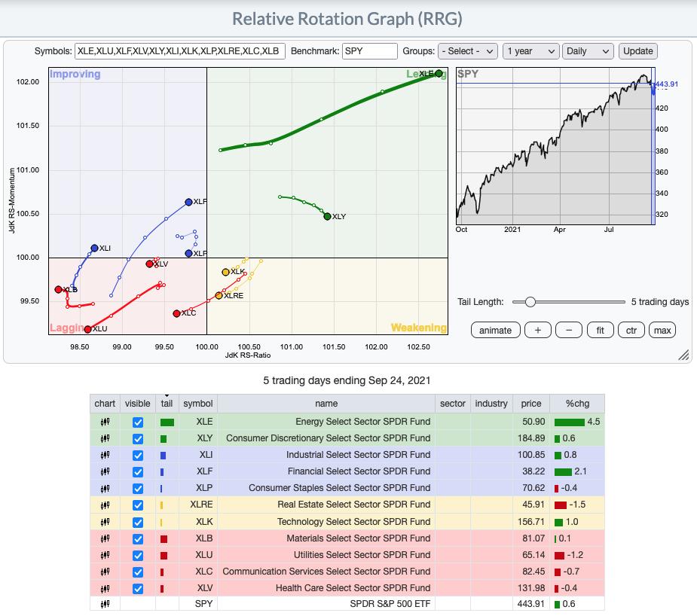Open the XLK candlestick chart icon
This screenshot has width=697, height=616.
pos(105,522)
